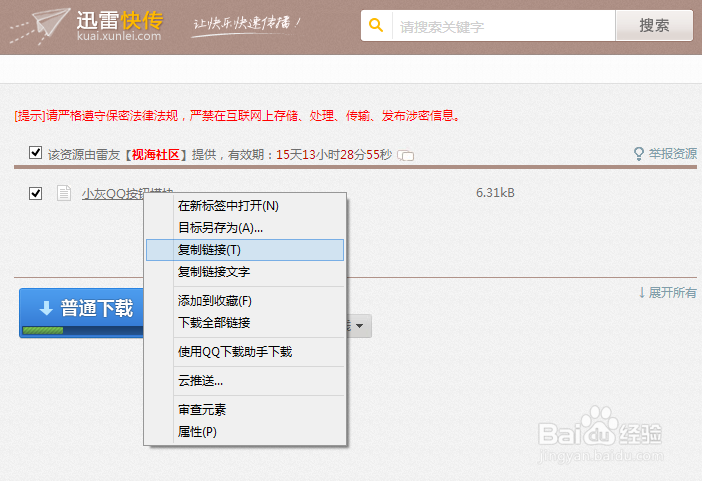Click the red 提示 confidentiality notice text
The height and width of the screenshot is (481, 702).
[237, 116]
